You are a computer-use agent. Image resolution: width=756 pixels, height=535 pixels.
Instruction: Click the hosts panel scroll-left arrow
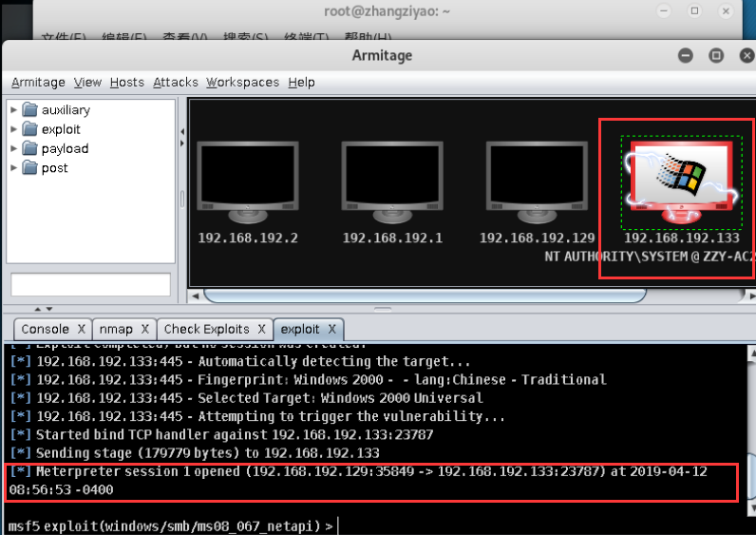(196, 296)
